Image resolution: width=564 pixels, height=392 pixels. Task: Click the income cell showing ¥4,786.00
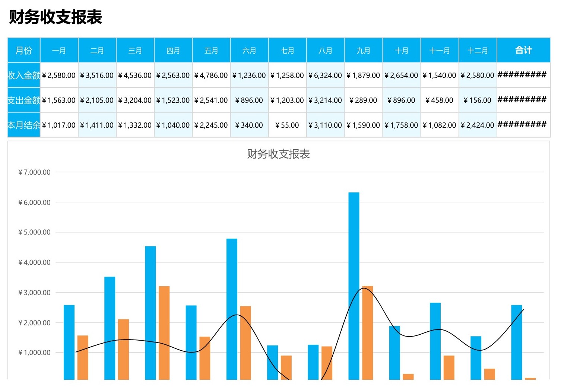(x=211, y=75)
